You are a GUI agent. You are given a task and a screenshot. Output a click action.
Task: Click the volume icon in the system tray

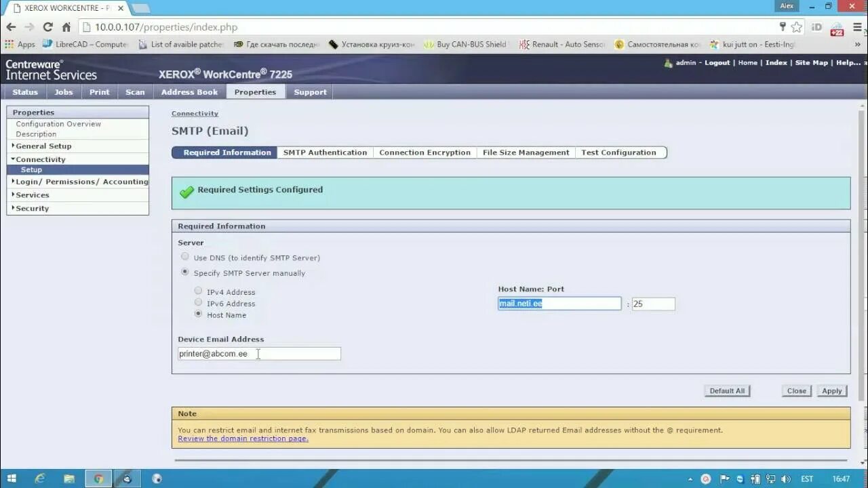point(787,479)
